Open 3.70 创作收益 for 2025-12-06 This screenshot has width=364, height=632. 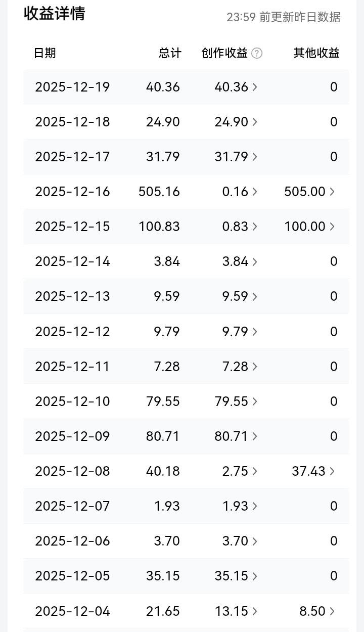tap(240, 541)
